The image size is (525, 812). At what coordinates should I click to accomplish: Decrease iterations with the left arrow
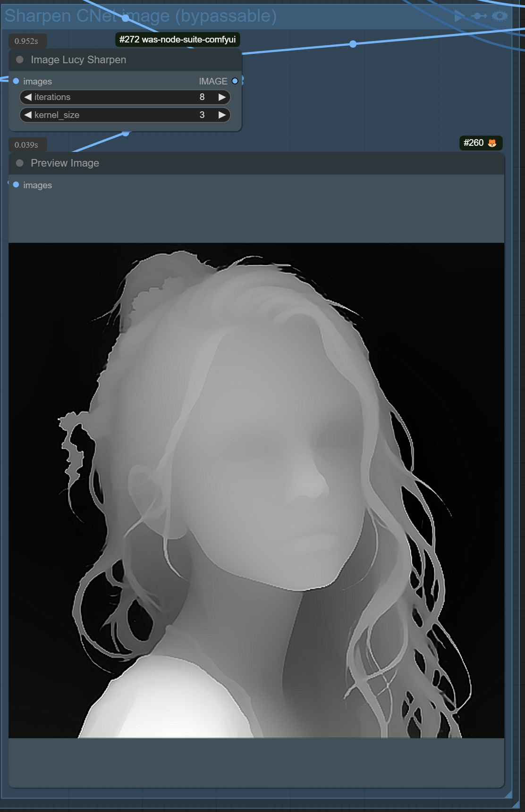pyautogui.click(x=28, y=97)
